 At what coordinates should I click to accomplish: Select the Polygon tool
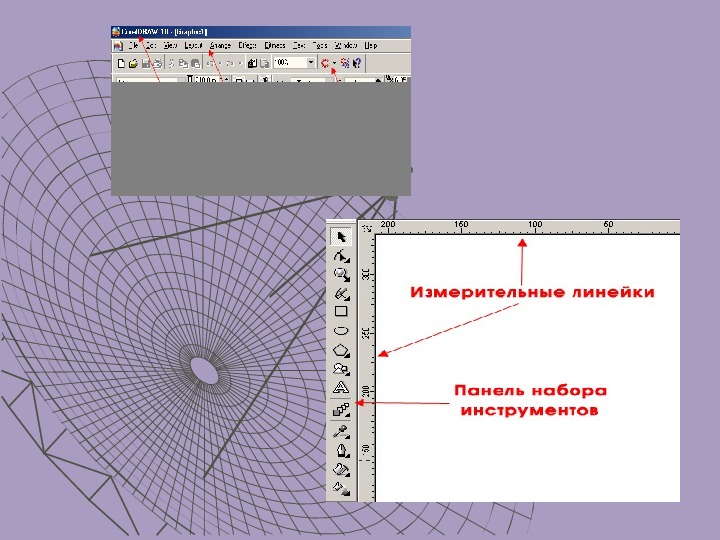pyautogui.click(x=341, y=350)
